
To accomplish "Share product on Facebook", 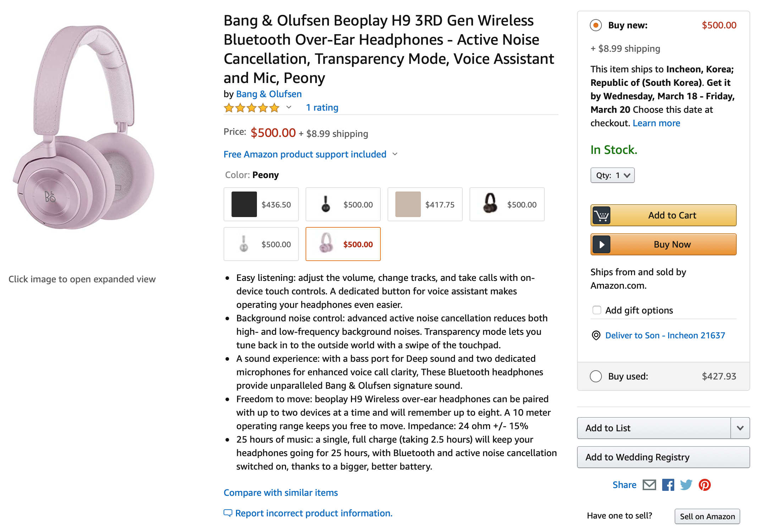I will click(x=668, y=484).
